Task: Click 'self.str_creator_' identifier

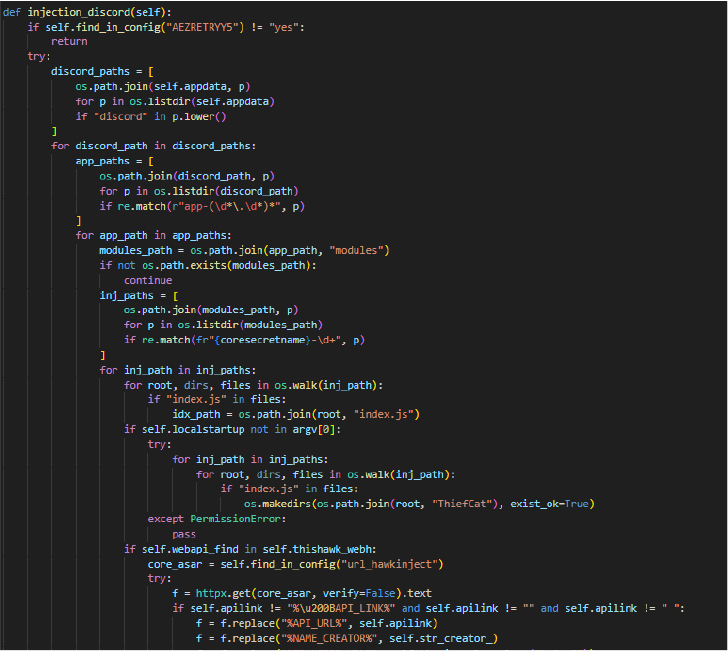Action: pos(441,639)
